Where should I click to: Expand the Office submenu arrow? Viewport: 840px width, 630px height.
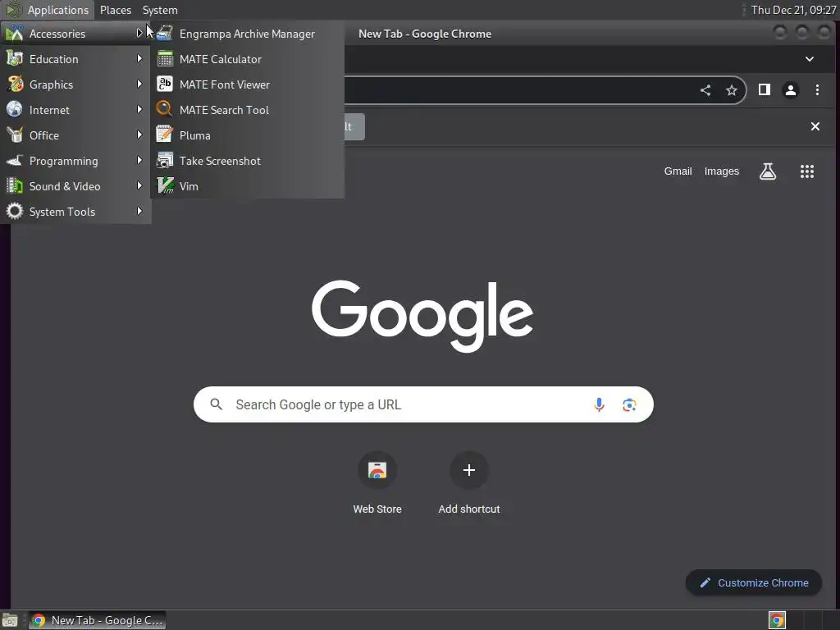[x=139, y=135]
